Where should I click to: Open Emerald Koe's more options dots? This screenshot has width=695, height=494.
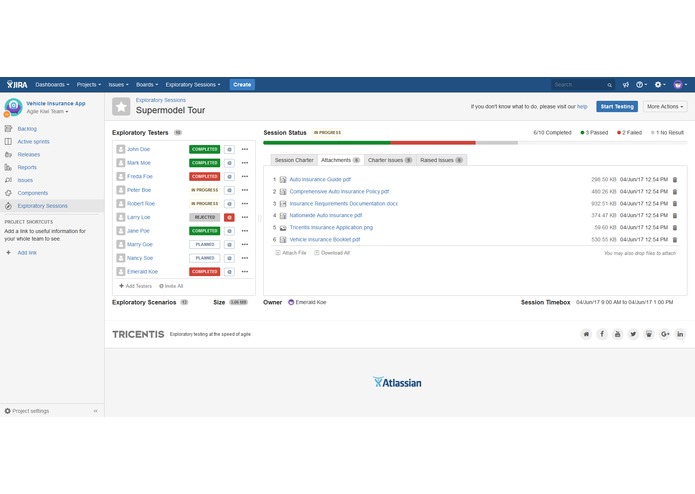click(245, 272)
